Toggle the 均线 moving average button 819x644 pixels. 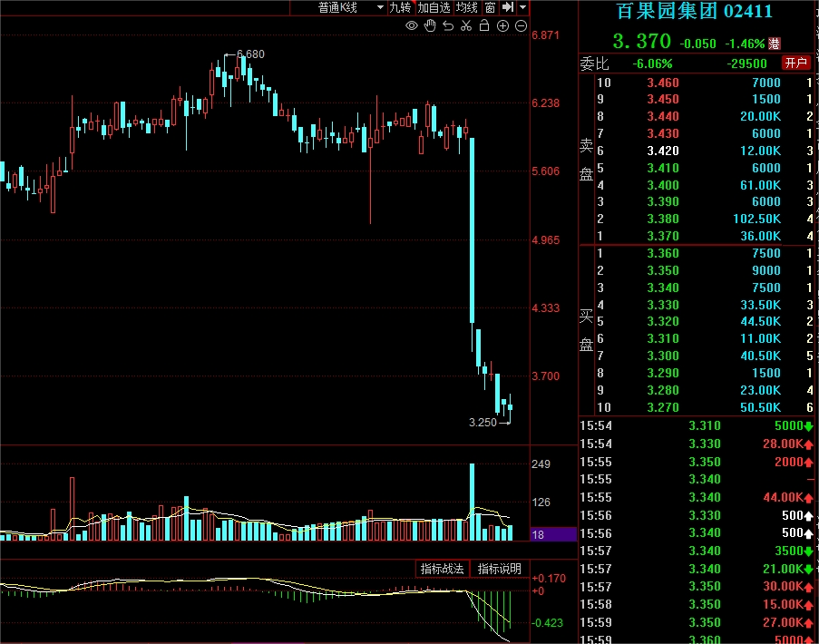pos(466,7)
